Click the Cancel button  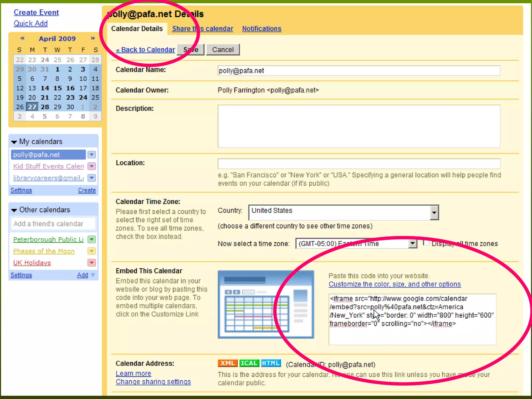[x=223, y=50]
